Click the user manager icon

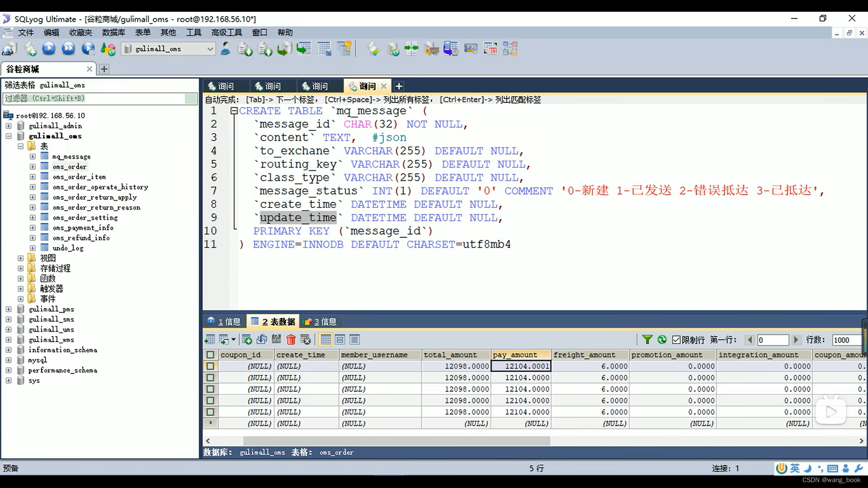click(x=225, y=48)
